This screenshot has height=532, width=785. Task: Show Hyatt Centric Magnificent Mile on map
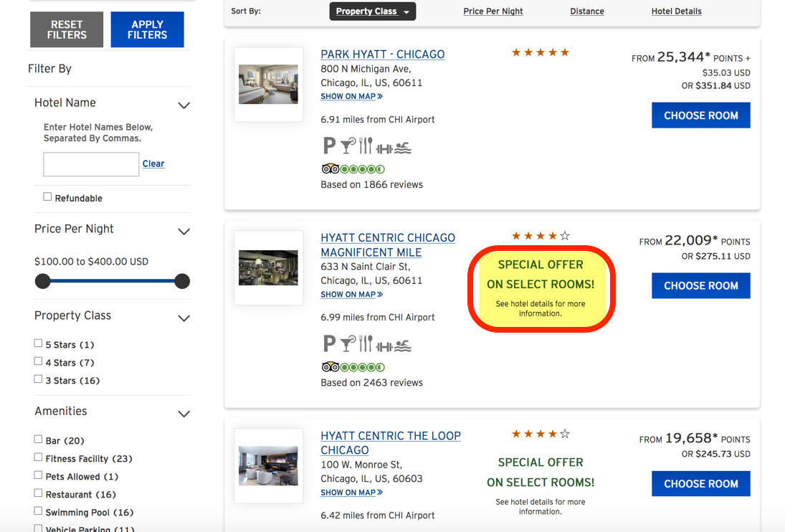click(x=351, y=294)
